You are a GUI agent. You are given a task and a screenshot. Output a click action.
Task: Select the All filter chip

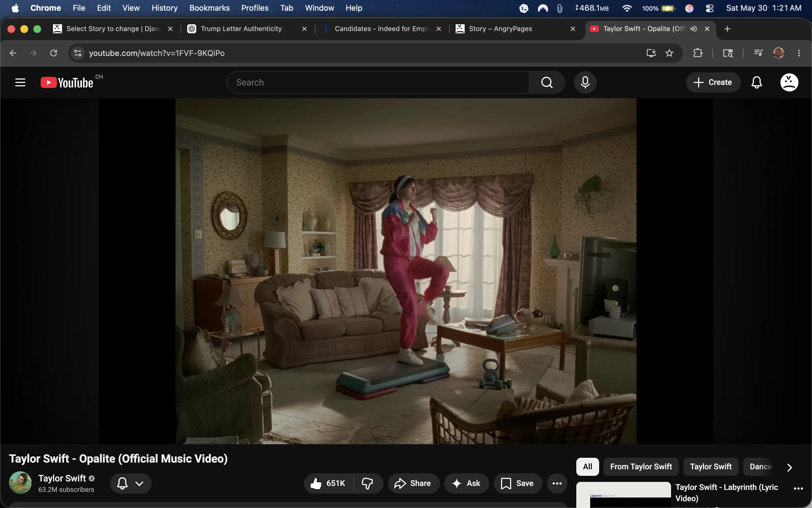588,467
